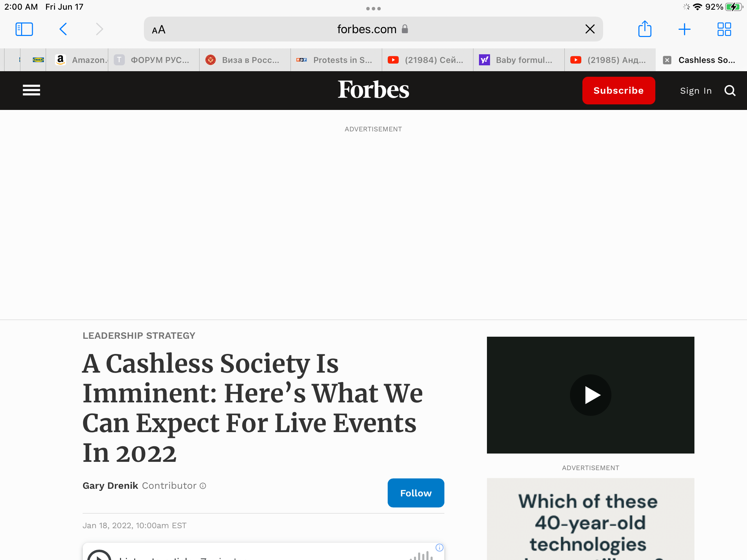Image resolution: width=747 pixels, height=560 pixels.
Task: Open a new tab with plus icon
Action: (x=684, y=29)
